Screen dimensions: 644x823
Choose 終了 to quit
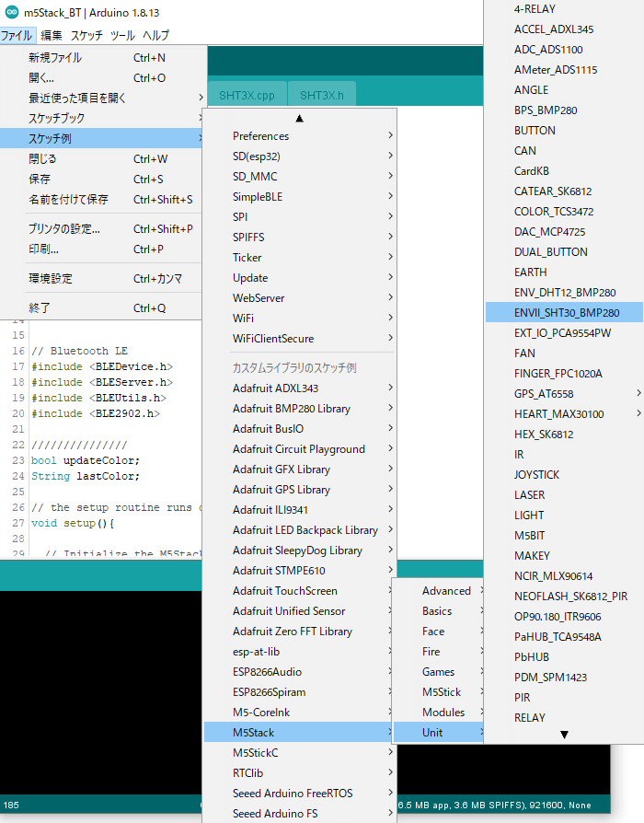point(100,308)
